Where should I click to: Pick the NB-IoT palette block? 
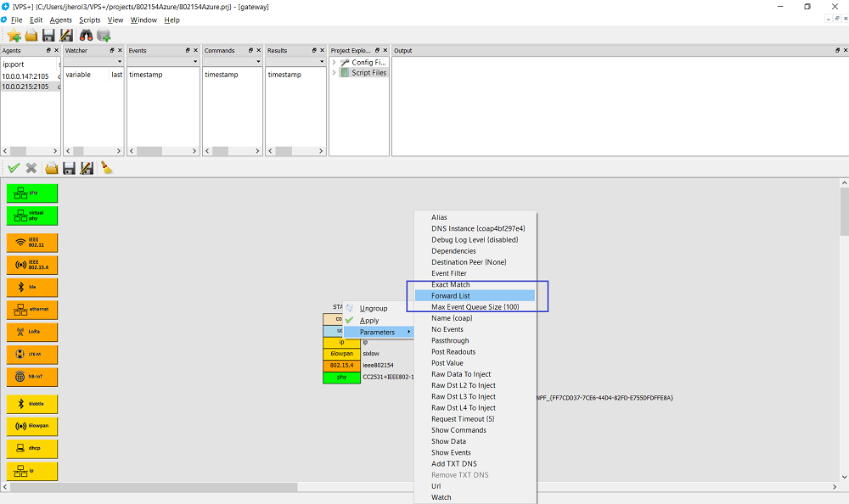coord(32,377)
